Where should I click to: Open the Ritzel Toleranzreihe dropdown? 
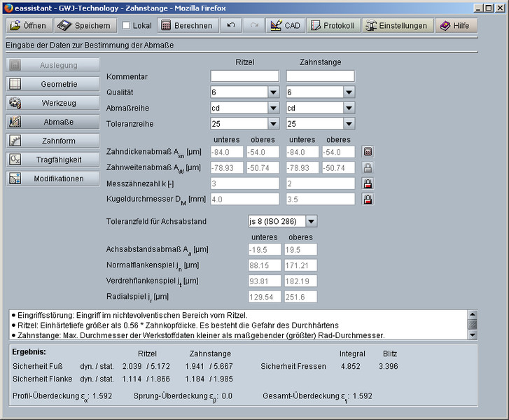point(273,125)
